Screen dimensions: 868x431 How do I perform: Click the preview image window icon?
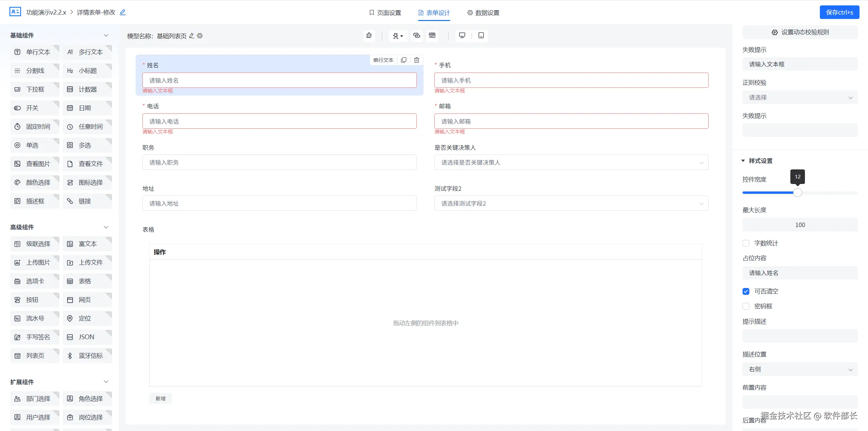click(432, 36)
